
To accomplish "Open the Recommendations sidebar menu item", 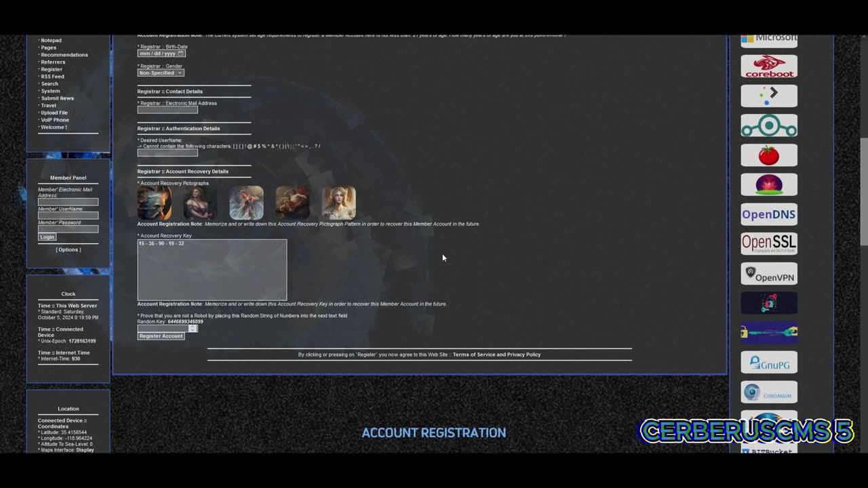I will coord(64,55).
